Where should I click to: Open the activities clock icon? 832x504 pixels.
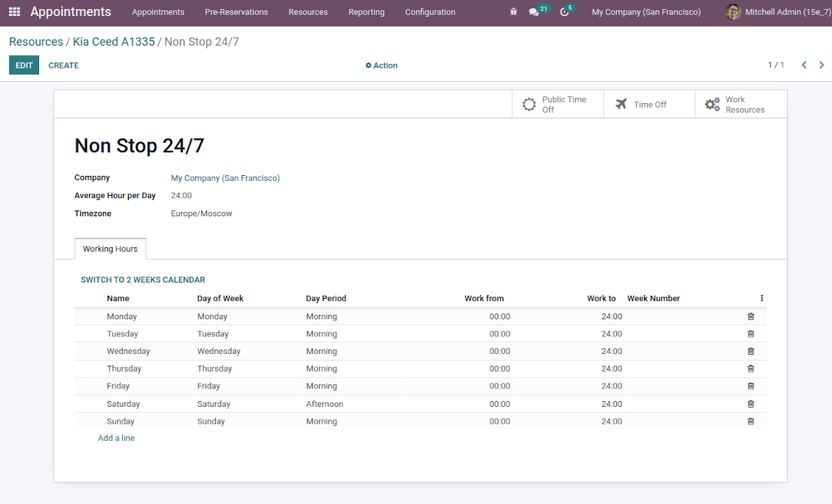click(565, 13)
